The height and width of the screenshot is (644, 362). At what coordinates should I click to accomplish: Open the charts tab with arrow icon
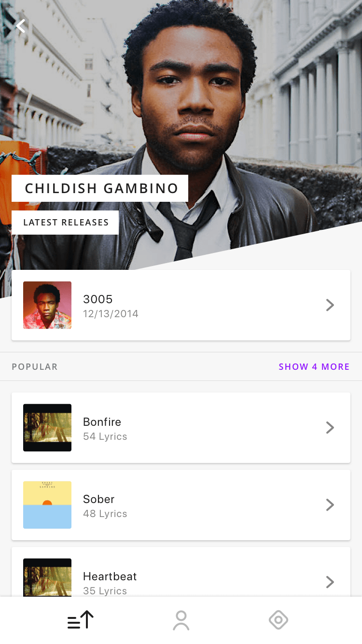pos(80,620)
